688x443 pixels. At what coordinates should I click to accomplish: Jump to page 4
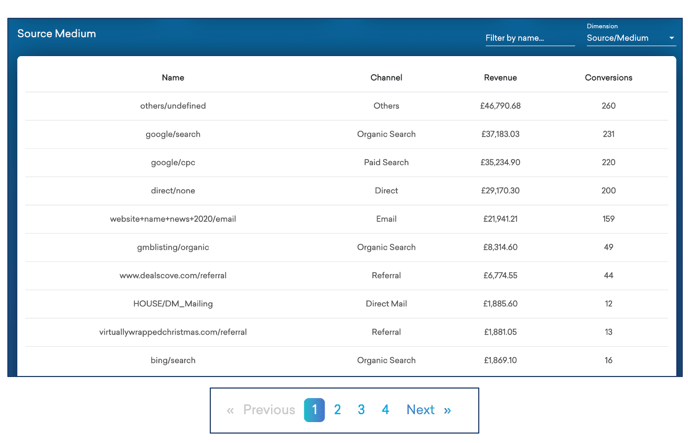tap(385, 410)
